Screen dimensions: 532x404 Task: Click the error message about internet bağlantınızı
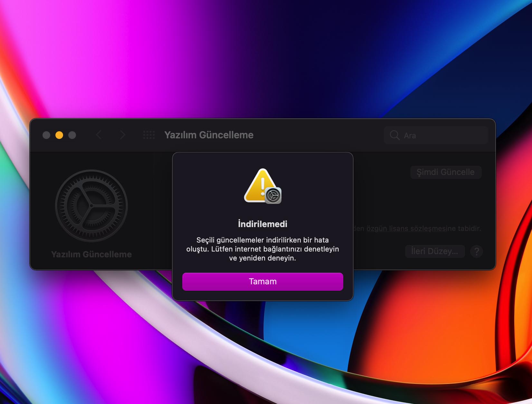[262, 249]
